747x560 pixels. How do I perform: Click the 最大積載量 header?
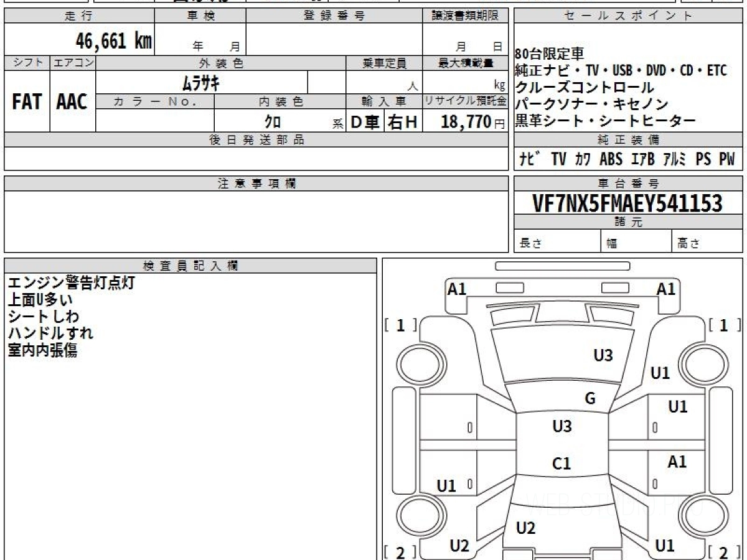point(466,63)
